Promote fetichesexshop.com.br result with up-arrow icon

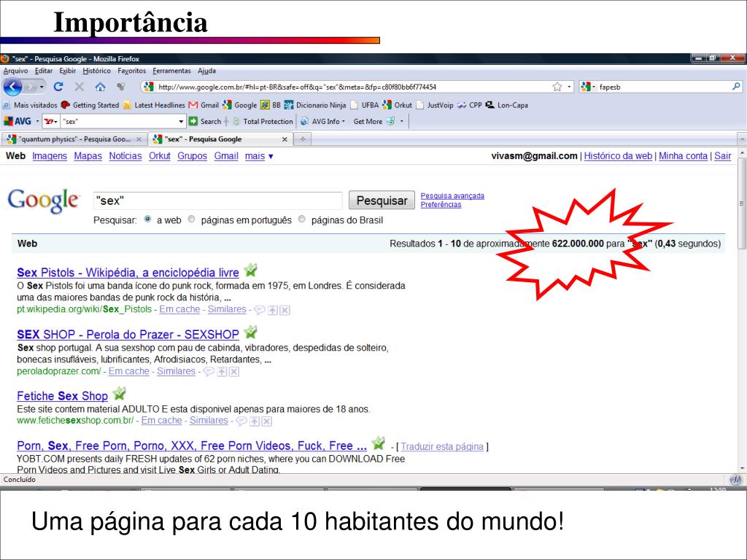point(255,421)
